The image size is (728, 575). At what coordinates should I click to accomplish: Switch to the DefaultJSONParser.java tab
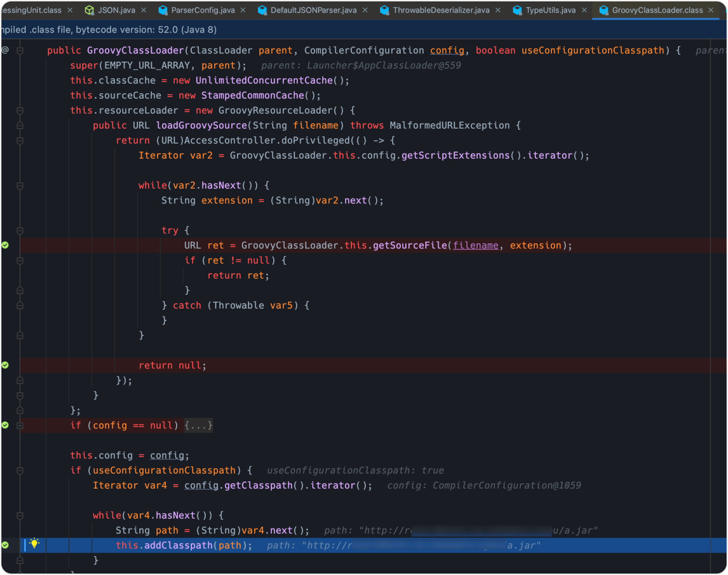point(314,10)
